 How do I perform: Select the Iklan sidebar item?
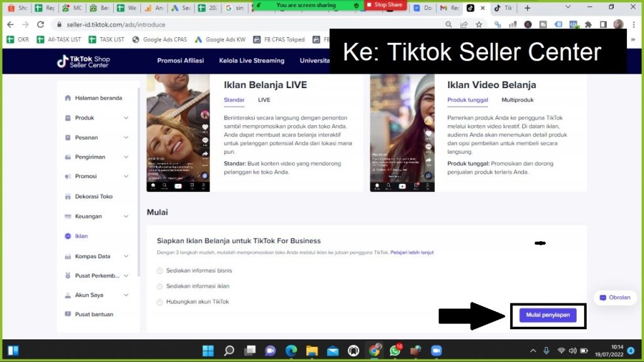(81, 236)
